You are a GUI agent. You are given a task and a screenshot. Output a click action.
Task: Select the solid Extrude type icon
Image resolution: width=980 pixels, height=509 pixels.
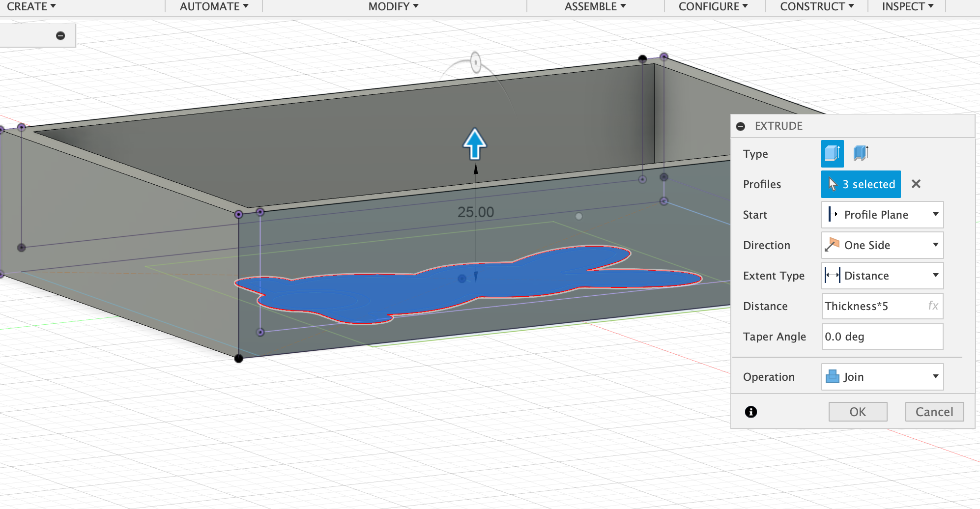(x=832, y=154)
